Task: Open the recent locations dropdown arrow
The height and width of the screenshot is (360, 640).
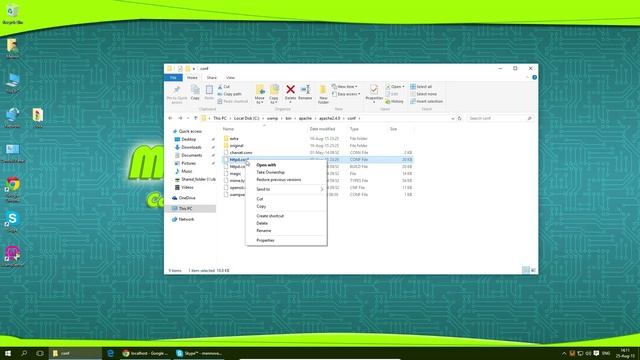Action: click(x=188, y=118)
